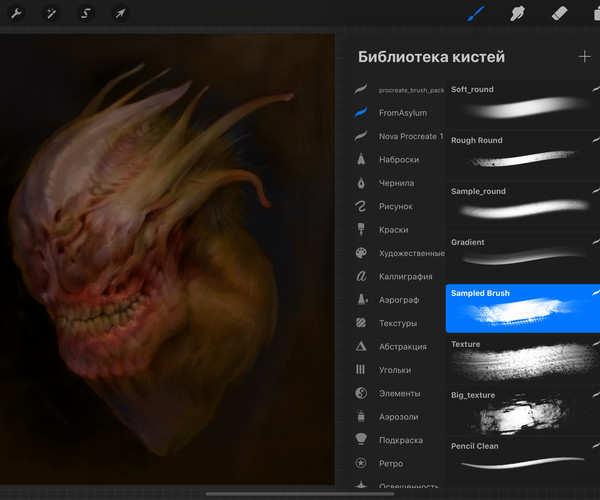The image size is (600, 500).
Task: Choose the Sample_round brush
Action: pyautogui.click(x=523, y=206)
